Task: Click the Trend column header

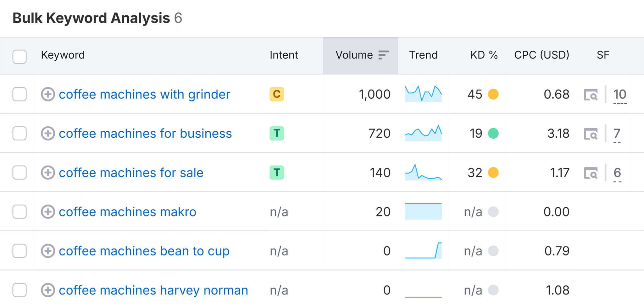Action: coord(423,55)
